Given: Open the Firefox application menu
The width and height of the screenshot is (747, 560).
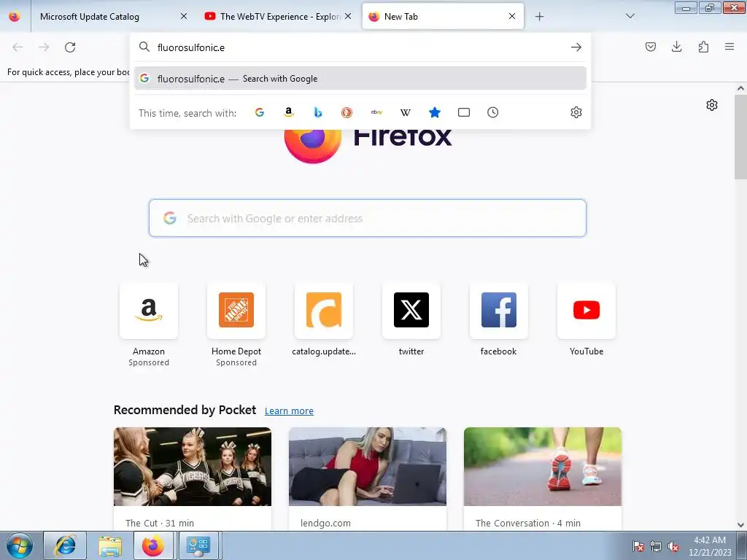Looking at the screenshot, I should coord(729,47).
